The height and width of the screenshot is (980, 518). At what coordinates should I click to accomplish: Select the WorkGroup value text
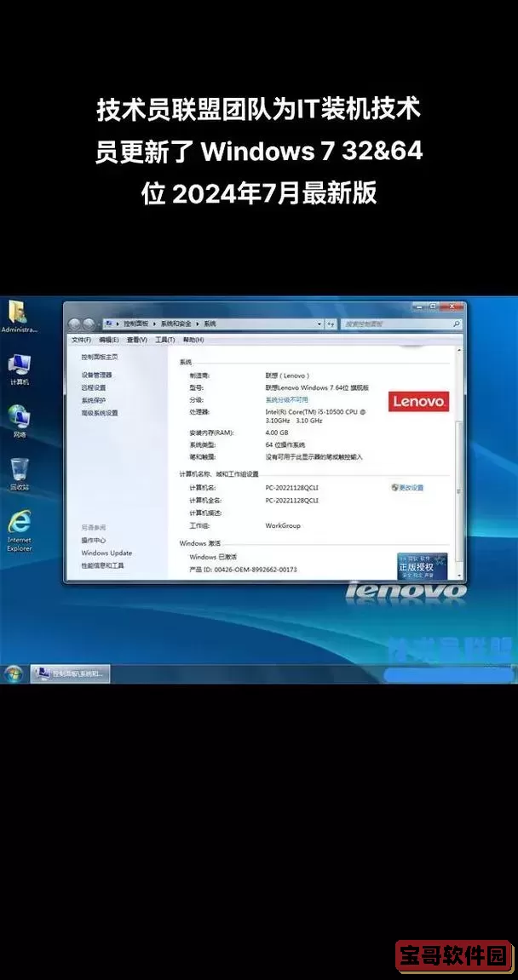point(283,525)
